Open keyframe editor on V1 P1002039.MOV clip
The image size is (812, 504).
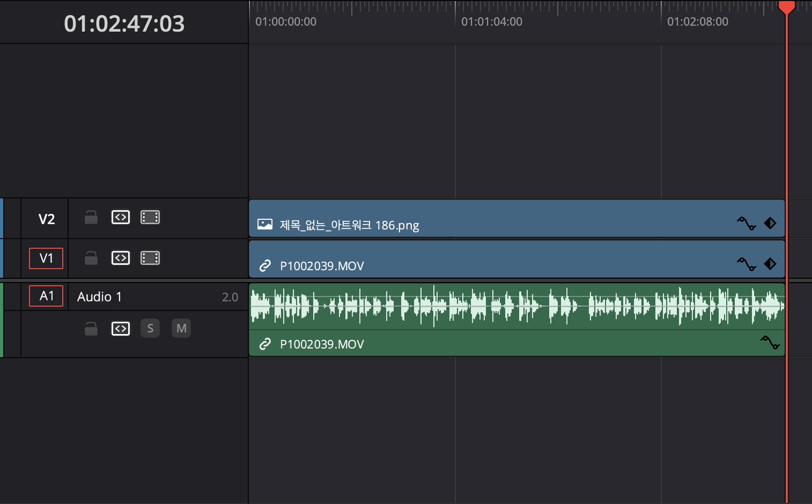(770, 264)
